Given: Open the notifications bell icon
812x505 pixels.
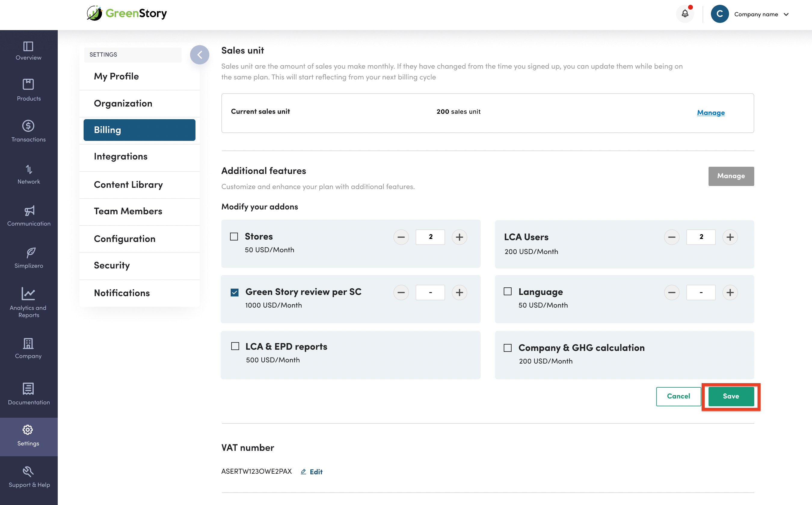Looking at the screenshot, I should point(684,14).
